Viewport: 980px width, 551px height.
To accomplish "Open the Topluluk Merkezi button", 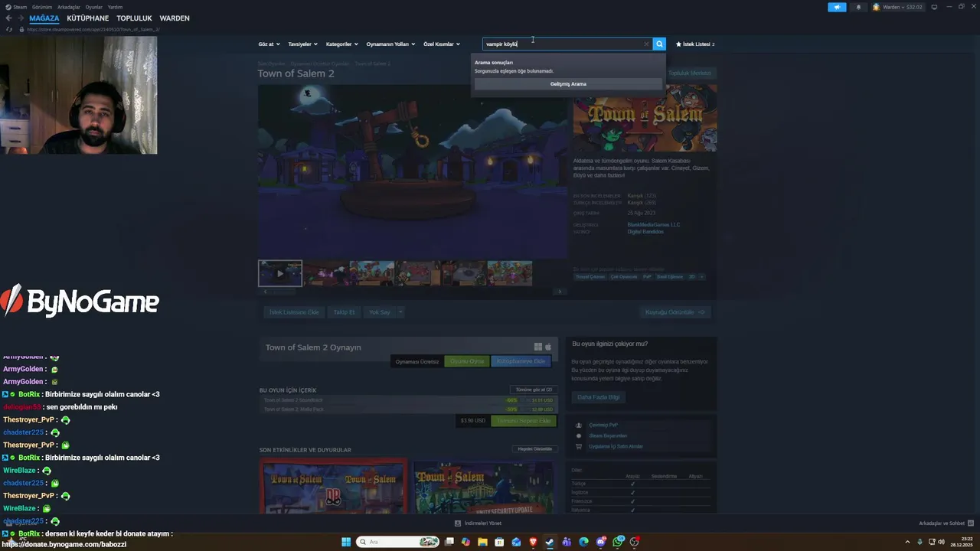I will tap(690, 73).
